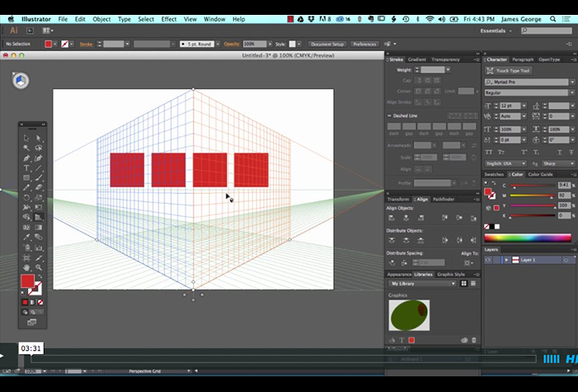Switch Libraries panel to grid view icon
Image resolution: width=578 pixels, height=392 pixels.
pos(464,283)
